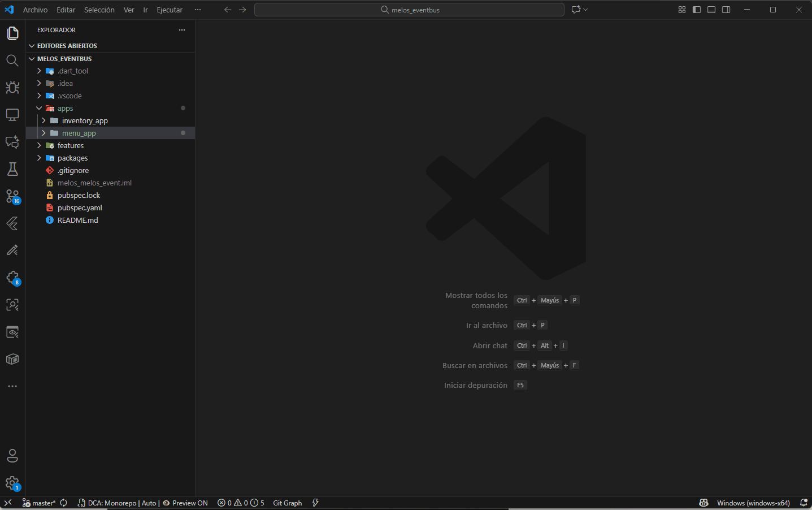The height and width of the screenshot is (510, 812).
Task: Open errors and warnings count
Action: (241, 503)
